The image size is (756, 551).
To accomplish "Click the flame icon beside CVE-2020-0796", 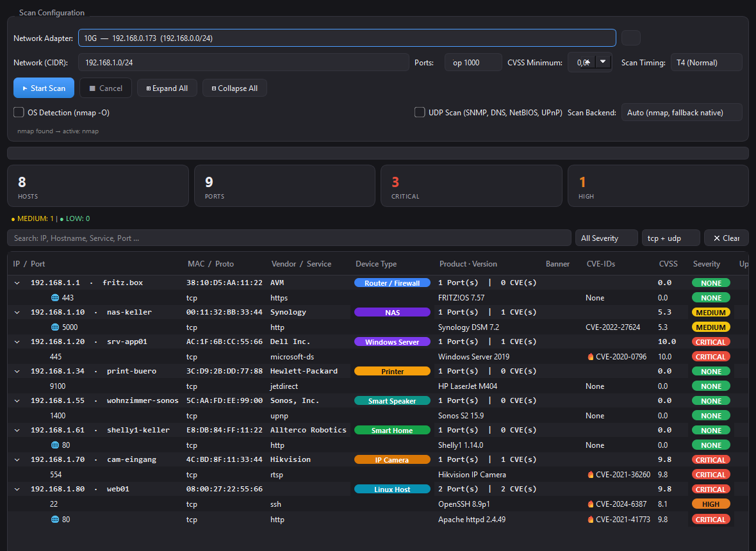I will point(590,357).
